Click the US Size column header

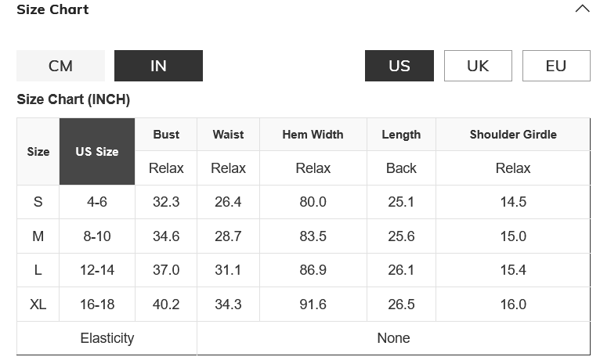coord(97,152)
